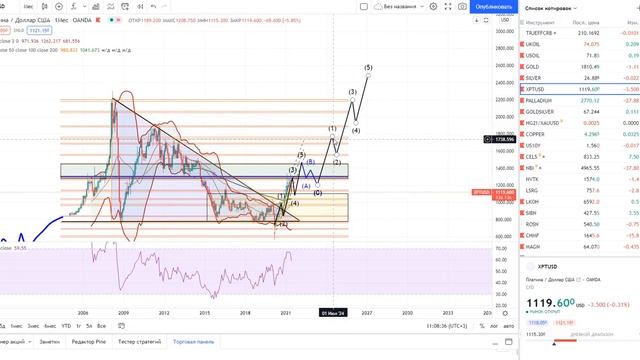This screenshot has height=360, width=640.
Task: Click the red sell price button
Action: pos(4,30)
